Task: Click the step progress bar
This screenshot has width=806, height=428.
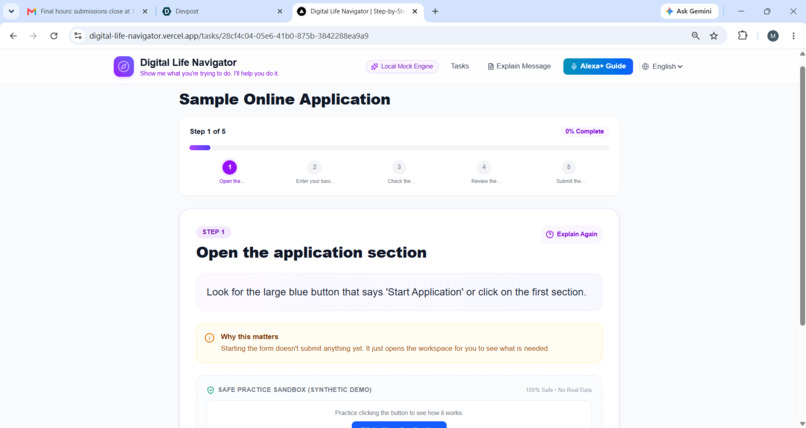Action: [x=399, y=147]
